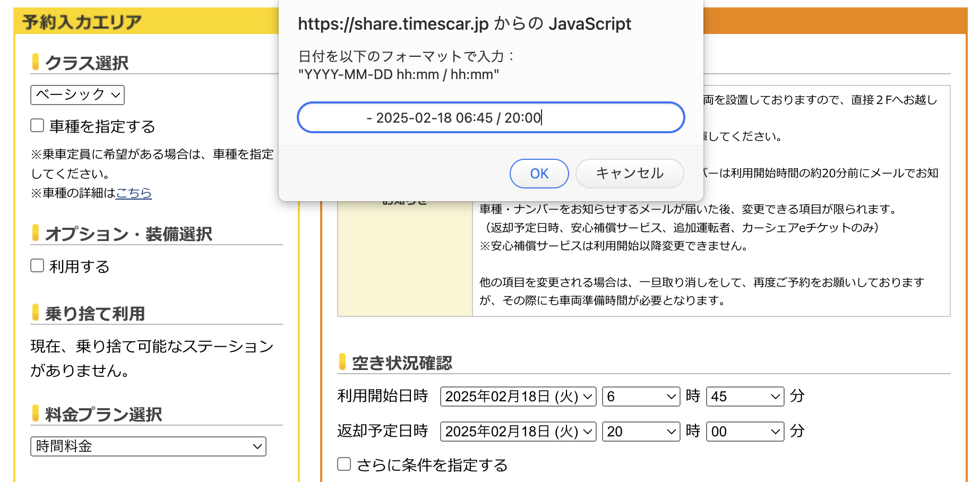Check 利用する under オプション・装備選択
The height and width of the screenshot is (482, 980).
[37, 265]
